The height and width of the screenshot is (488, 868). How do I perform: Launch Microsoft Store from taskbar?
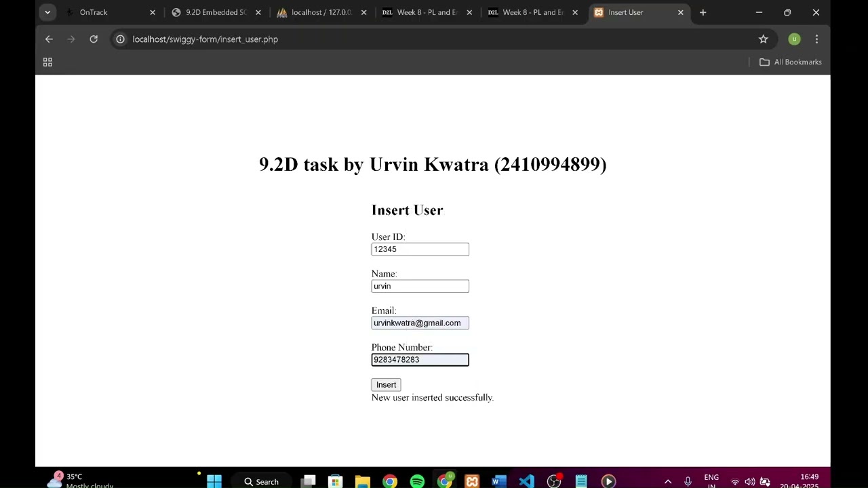tap(336, 481)
